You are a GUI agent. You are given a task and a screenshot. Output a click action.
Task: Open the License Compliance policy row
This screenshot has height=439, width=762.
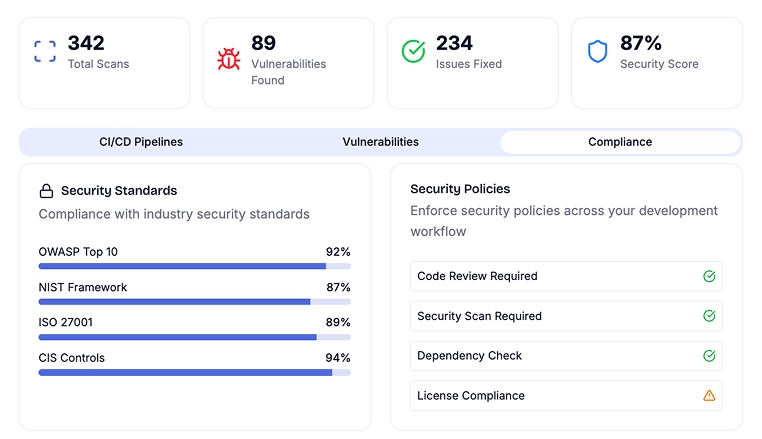(x=566, y=396)
